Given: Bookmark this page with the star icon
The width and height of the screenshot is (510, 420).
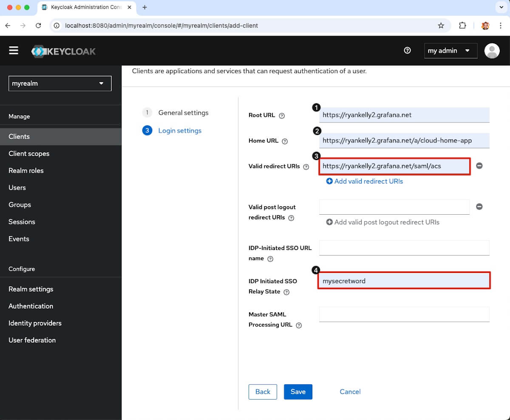Looking at the screenshot, I should pos(441,26).
